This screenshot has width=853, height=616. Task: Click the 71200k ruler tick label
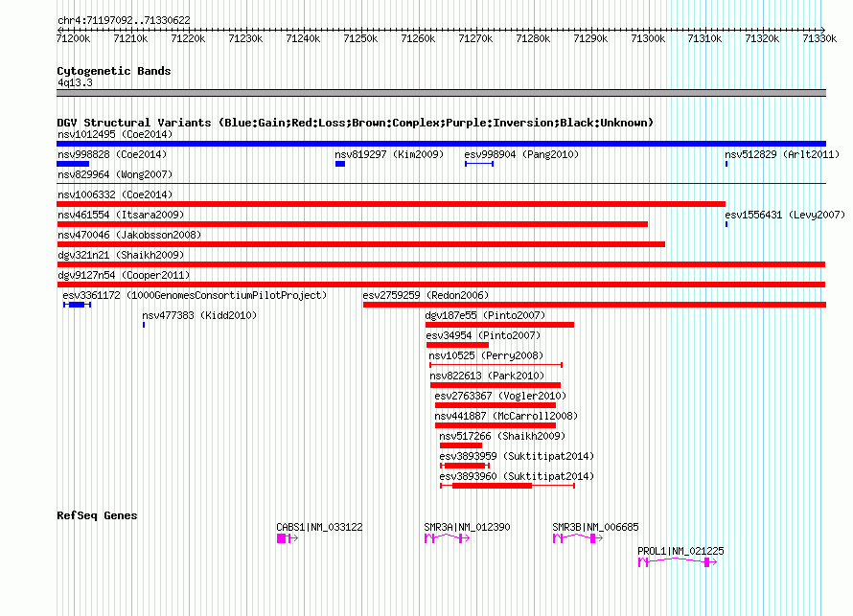point(74,38)
